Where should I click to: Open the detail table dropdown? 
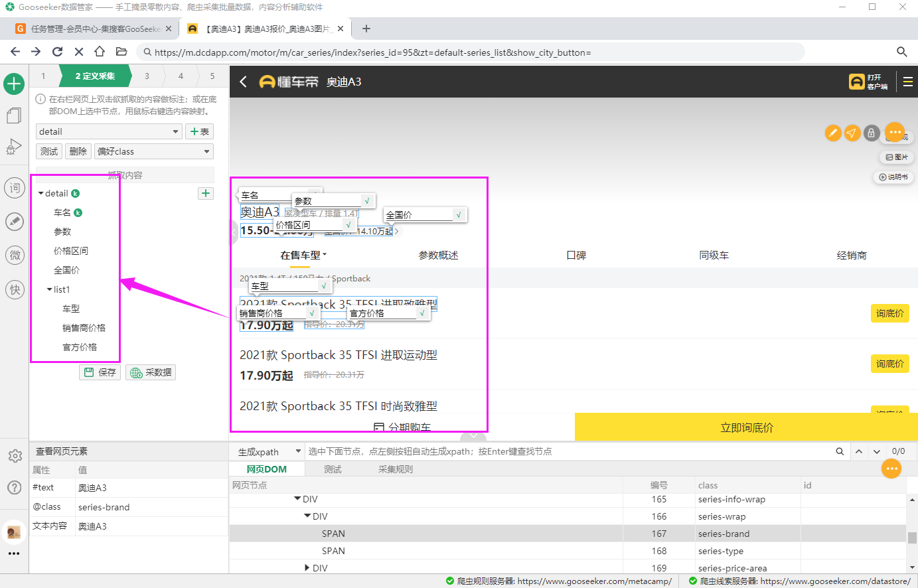[109, 131]
